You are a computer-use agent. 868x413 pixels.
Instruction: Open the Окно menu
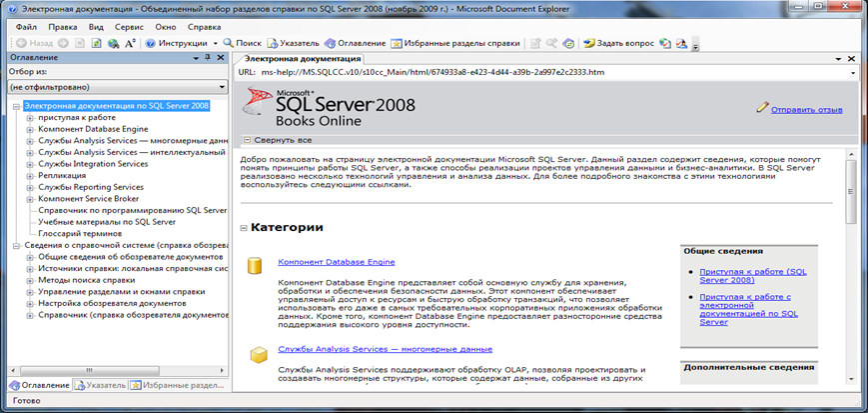pos(166,27)
